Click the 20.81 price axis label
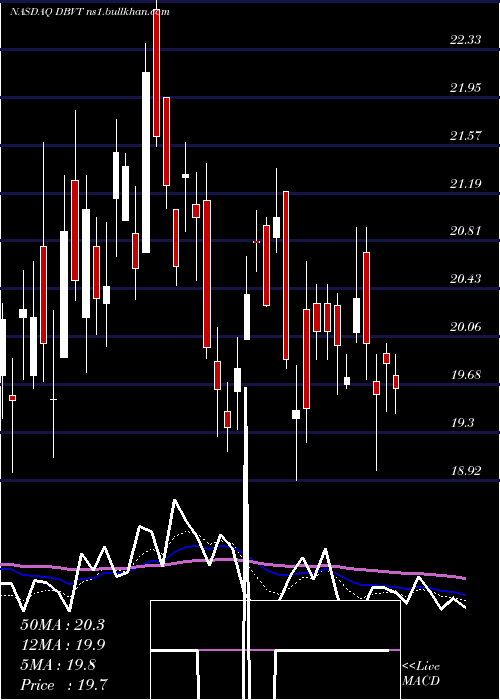The width and height of the screenshot is (500, 700). tap(466, 231)
